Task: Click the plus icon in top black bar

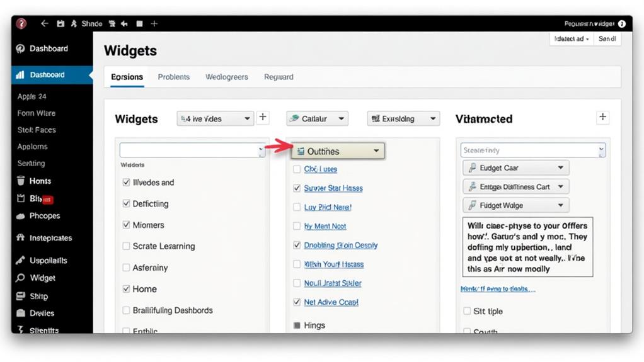Action: click(x=154, y=24)
